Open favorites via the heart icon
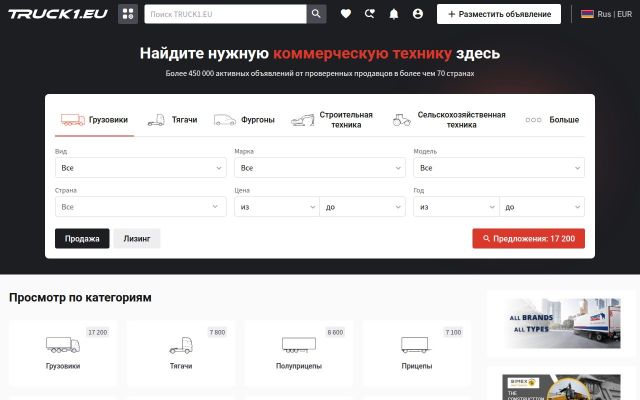 coord(346,14)
